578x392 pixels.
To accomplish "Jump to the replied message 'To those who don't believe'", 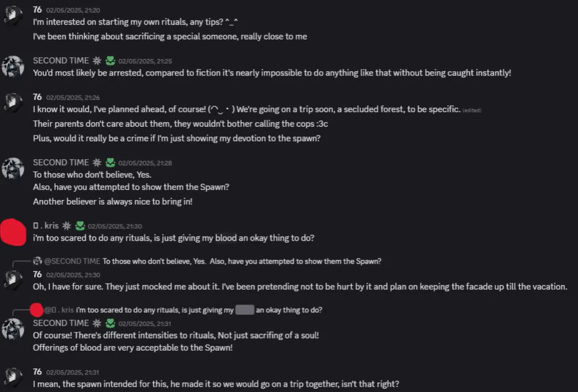I will click(x=242, y=261).
